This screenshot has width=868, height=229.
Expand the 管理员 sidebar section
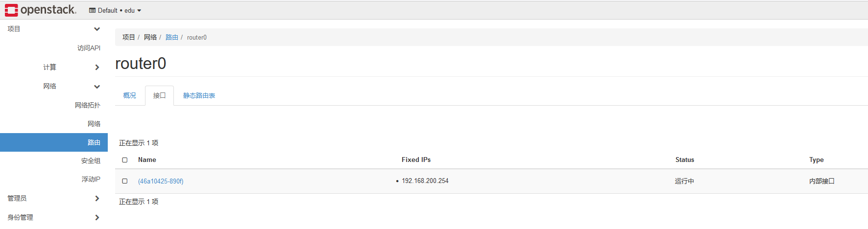coord(97,198)
